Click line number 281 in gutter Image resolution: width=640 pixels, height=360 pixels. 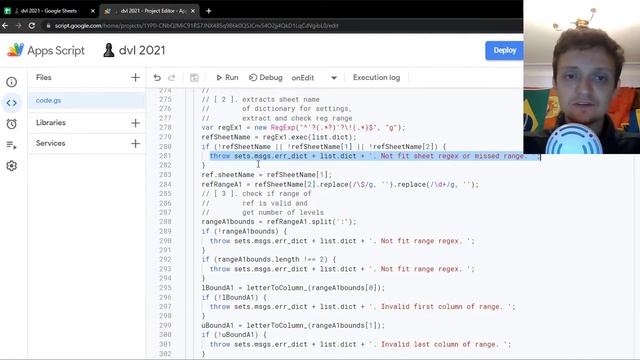(x=165, y=156)
